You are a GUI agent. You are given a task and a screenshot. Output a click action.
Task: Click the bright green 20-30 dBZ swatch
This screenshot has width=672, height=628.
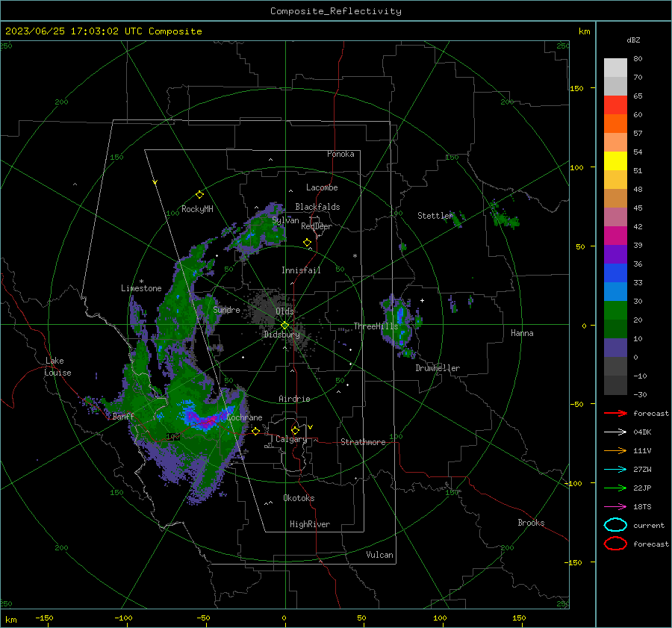[x=615, y=310]
